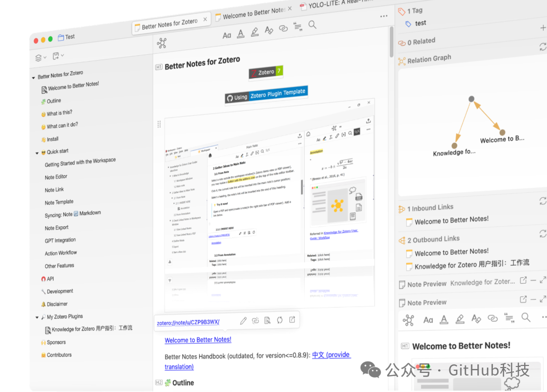Click the Welcome to Better Notes! link in editor

pos(198,340)
